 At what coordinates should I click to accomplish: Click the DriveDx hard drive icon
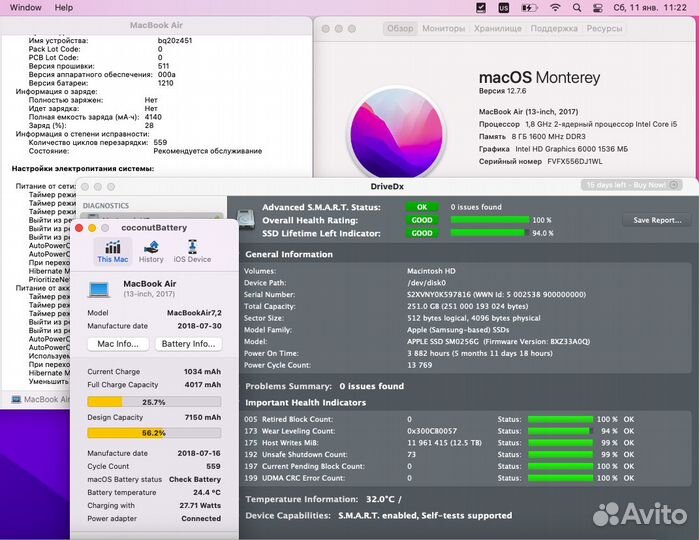click(246, 219)
